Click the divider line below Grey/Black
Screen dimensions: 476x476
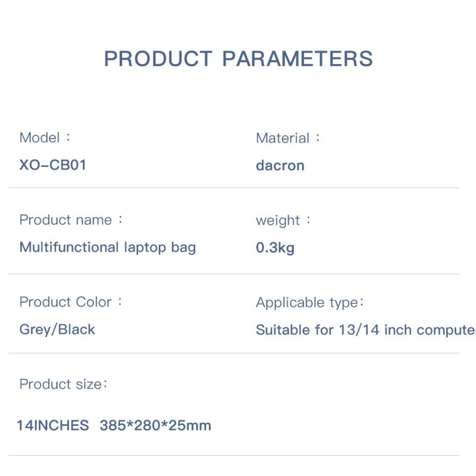(234, 353)
